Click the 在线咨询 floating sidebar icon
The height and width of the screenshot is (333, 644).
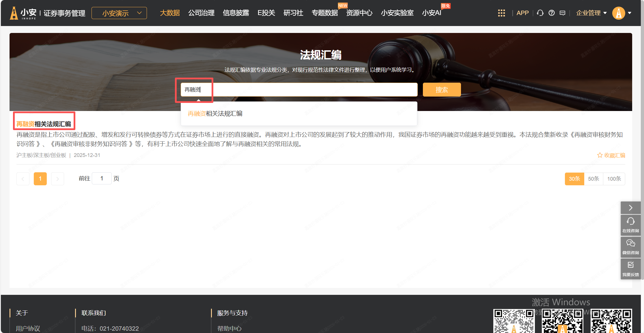(x=630, y=225)
